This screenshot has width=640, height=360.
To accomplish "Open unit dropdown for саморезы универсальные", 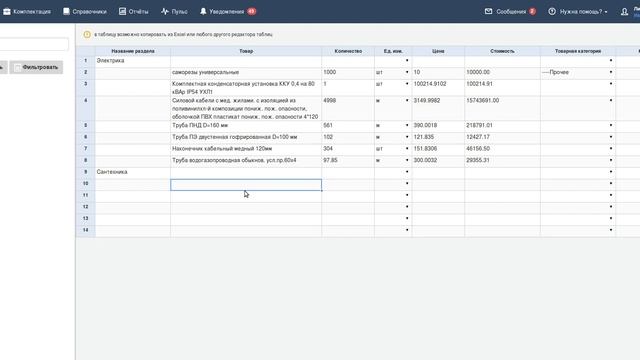I will tap(407, 72).
